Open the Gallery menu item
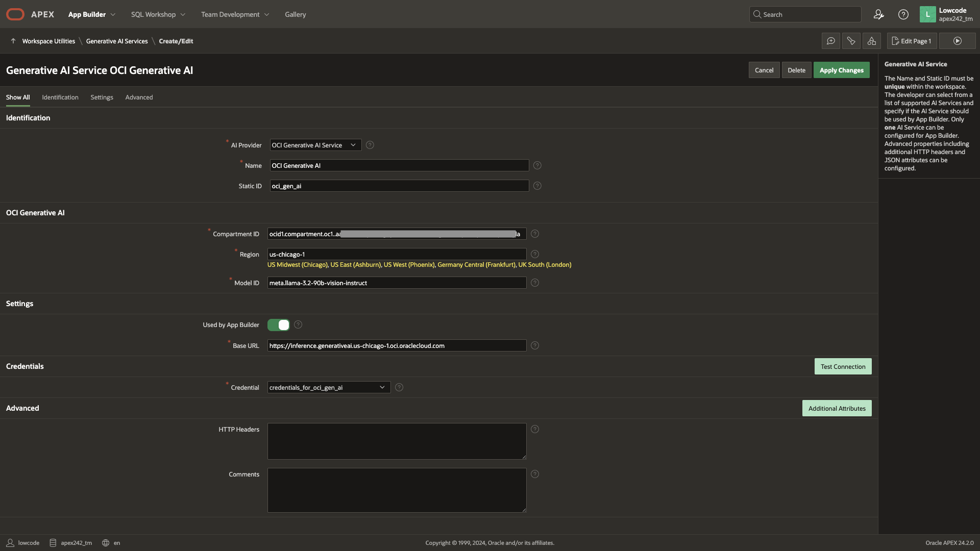Viewport: 980px width, 551px height. pyautogui.click(x=295, y=14)
